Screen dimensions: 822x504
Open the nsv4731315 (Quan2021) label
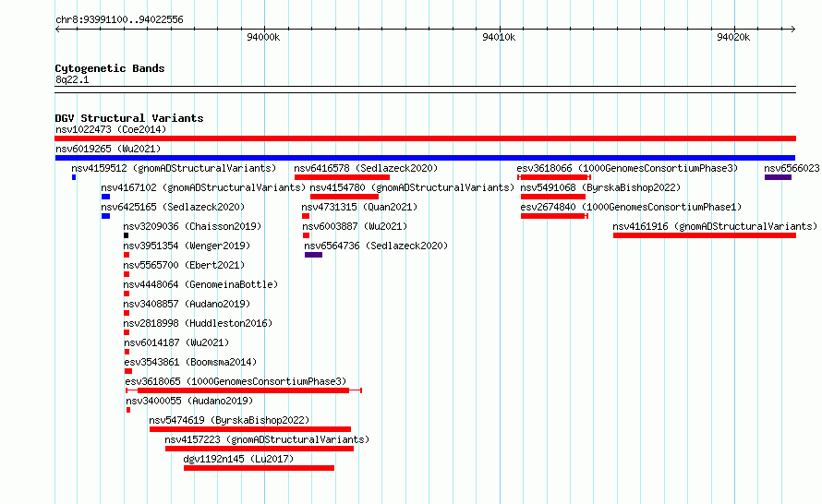pyautogui.click(x=359, y=207)
